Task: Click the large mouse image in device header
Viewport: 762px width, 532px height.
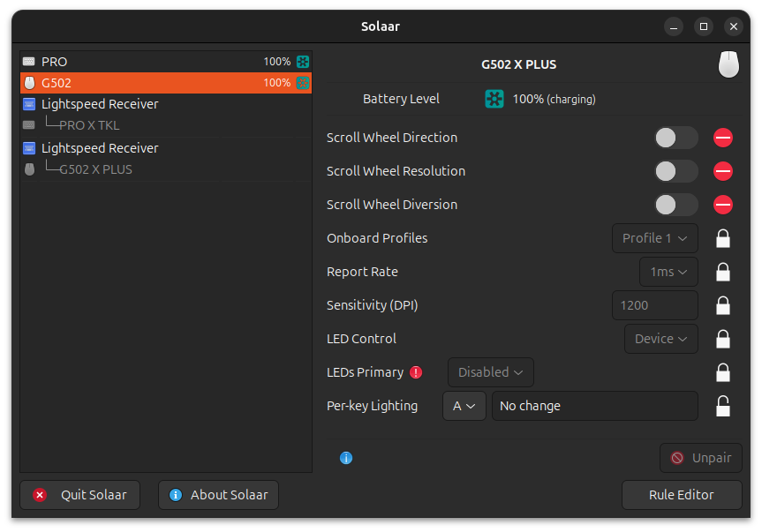Action: coord(728,64)
